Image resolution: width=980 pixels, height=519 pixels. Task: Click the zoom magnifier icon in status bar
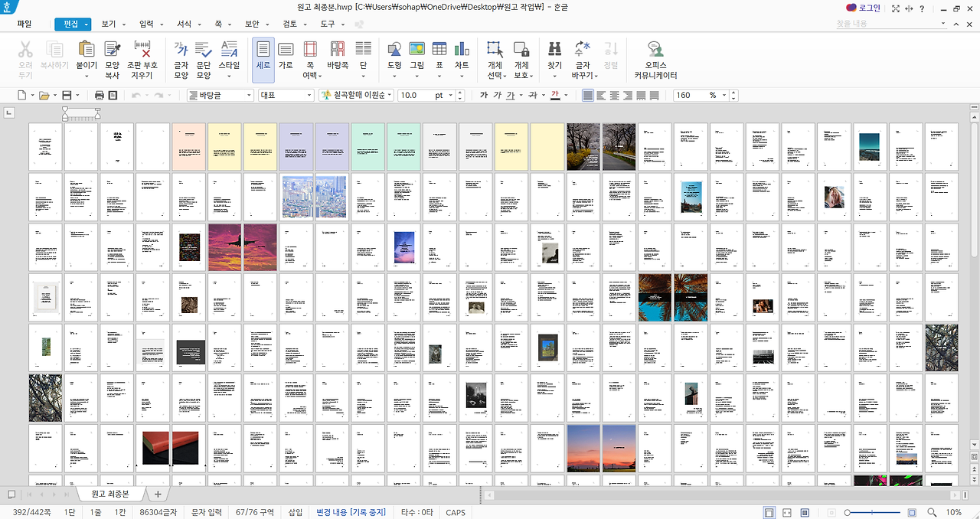click(x=932, y=512)
